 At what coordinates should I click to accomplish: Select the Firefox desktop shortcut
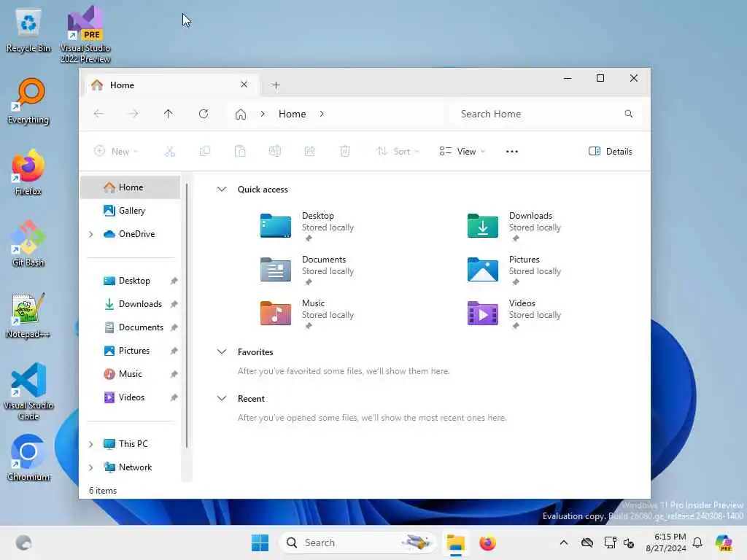(x=28, y=172)
